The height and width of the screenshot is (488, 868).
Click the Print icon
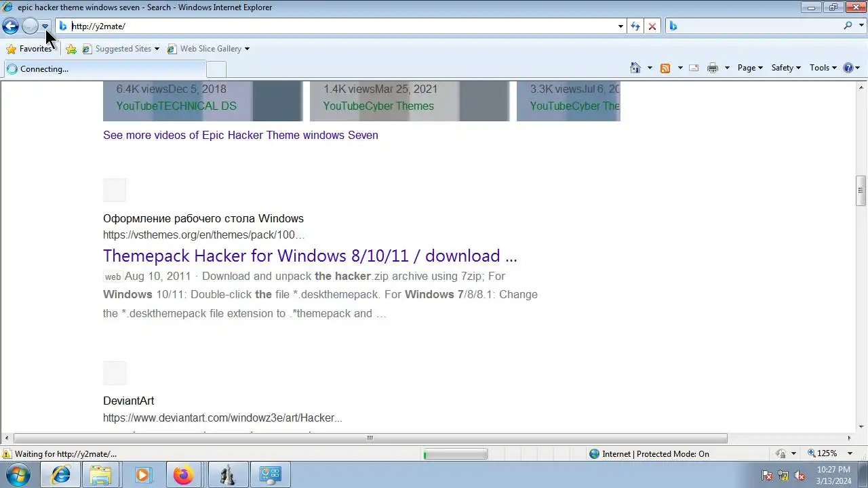(x=713, y=68)
